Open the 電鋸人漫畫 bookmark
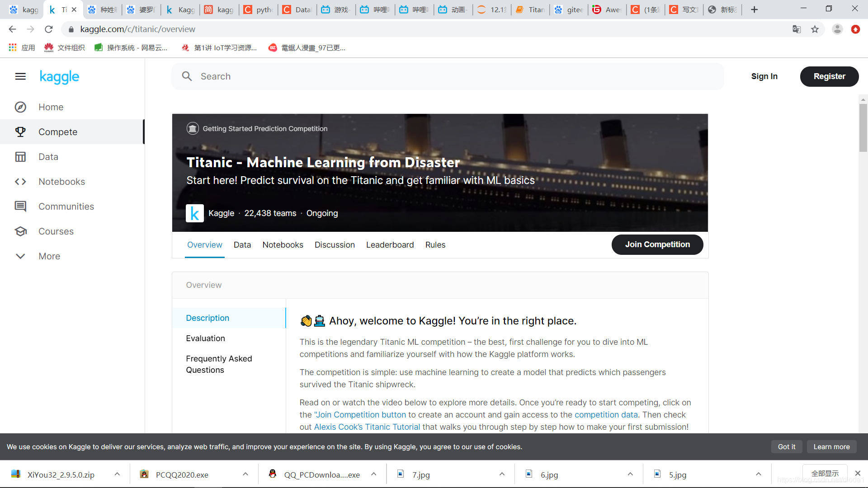 point(307,47)
